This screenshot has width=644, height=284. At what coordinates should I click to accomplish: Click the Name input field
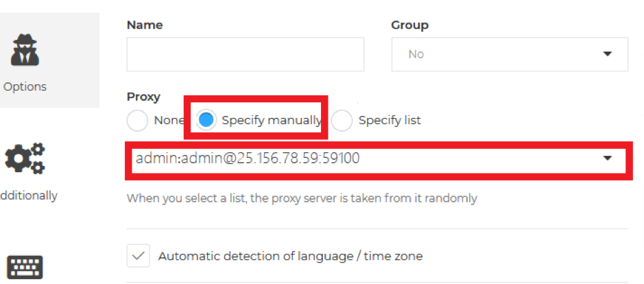[246, 54]
